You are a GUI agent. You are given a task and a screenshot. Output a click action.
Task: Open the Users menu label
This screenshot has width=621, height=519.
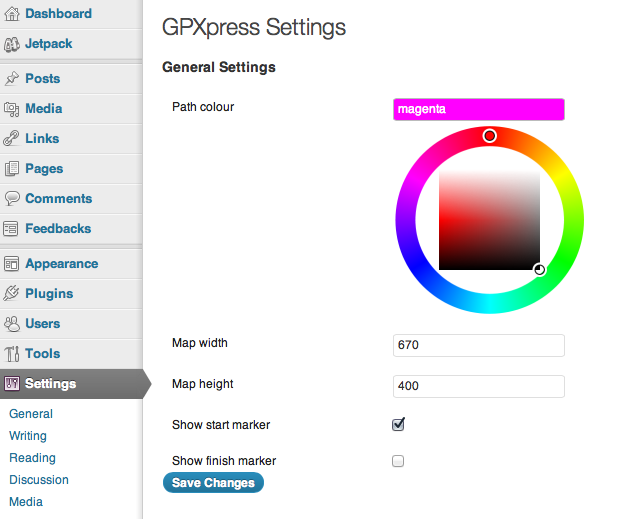[43, 324]
